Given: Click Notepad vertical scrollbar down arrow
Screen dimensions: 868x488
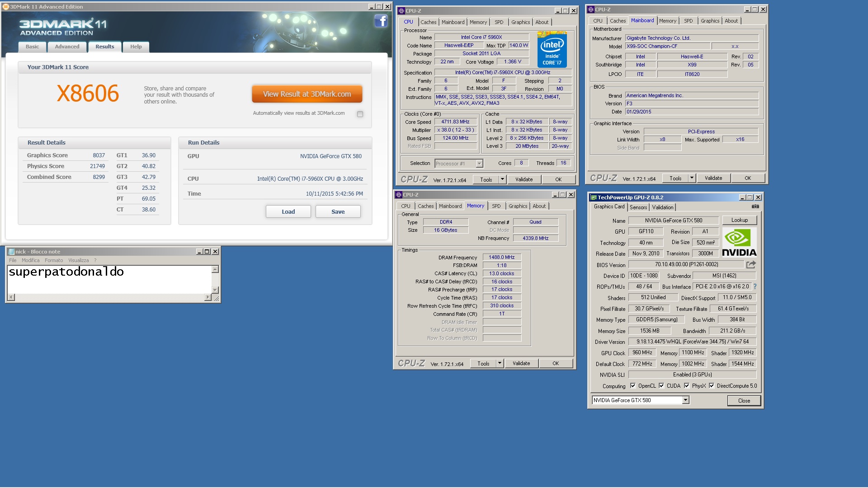Looking at the screenshot, I should tap(215, 290).
